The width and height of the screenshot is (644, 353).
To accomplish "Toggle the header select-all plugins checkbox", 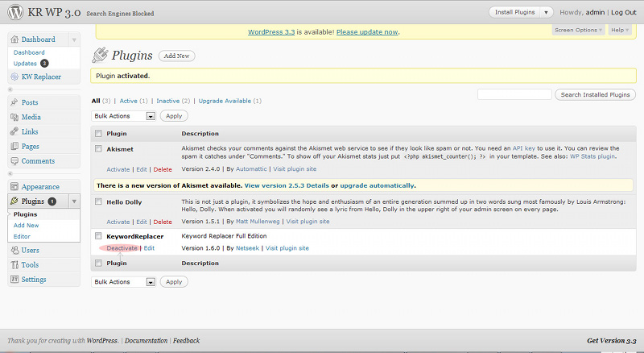I will (x=98, y=133).
